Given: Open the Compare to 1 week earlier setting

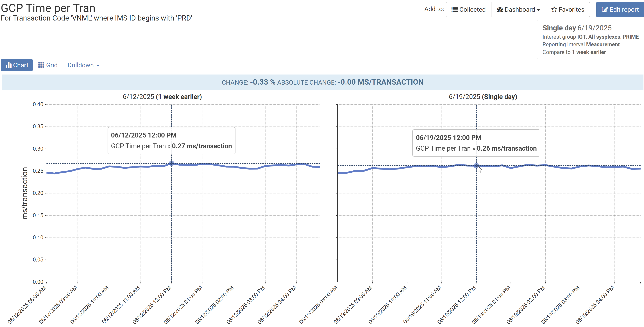Looking at the screenshot, I should pyautogui.click(x=574, y=52).
